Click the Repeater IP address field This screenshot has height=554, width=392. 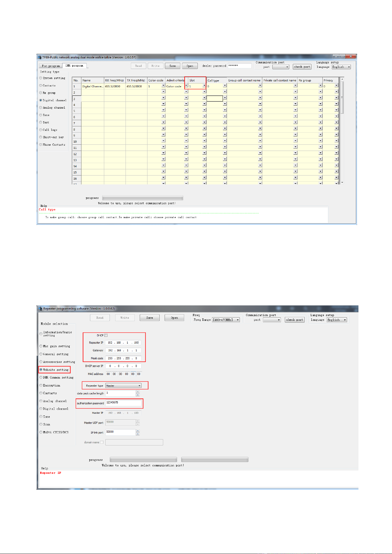click(123, 343)
